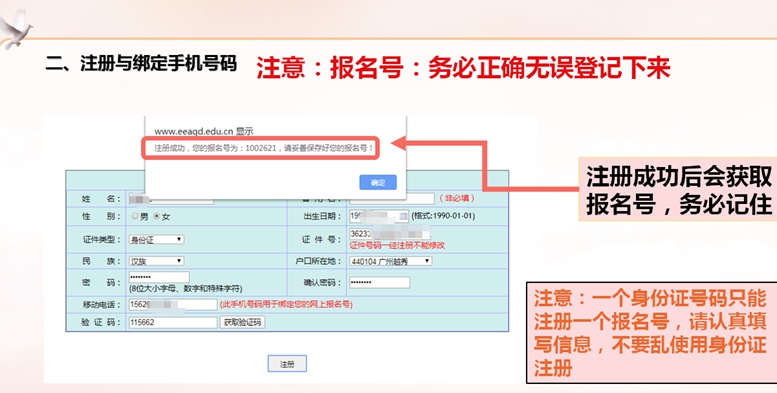The height and width of the screenshot is (393, 777).
Task: Click the 获取验证码 button
Action: [242, 322]
